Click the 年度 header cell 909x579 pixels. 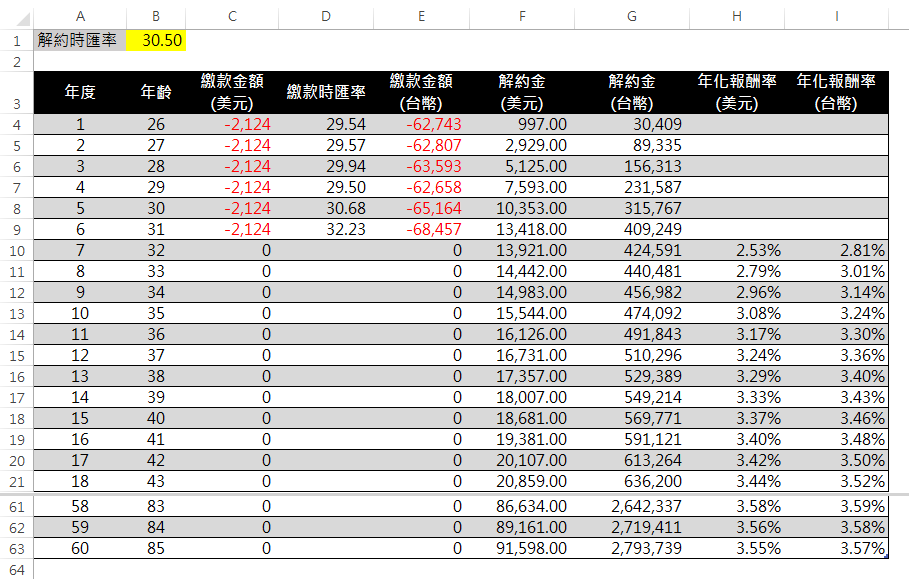pyautogui.click(x=80, y=92)
